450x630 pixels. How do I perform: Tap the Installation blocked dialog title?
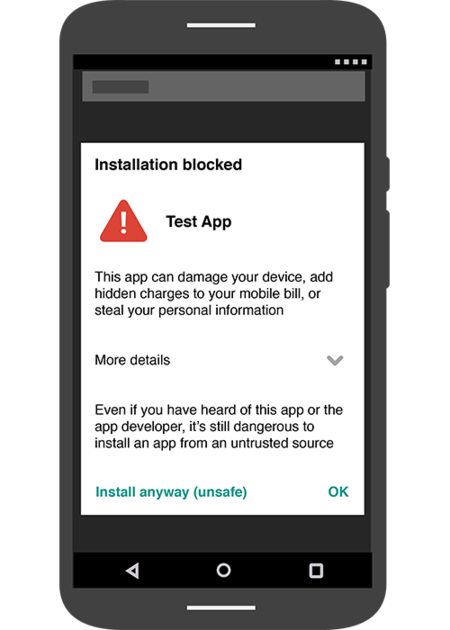168,164
